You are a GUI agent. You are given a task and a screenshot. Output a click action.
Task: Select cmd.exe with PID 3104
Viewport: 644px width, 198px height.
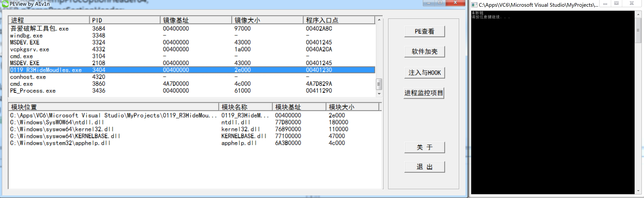(x=192, y=56)
